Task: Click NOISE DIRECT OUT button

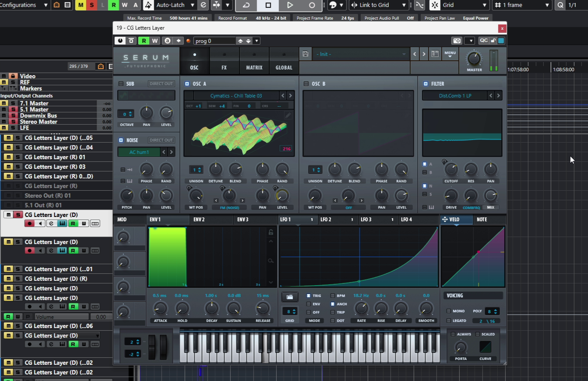Action: click(161, 140)
